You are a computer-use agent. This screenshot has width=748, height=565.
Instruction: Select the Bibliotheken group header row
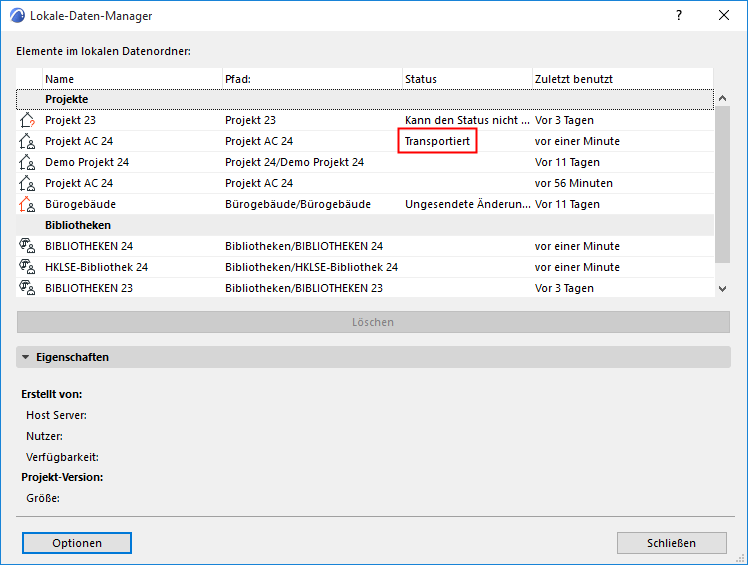pos(365,225)
